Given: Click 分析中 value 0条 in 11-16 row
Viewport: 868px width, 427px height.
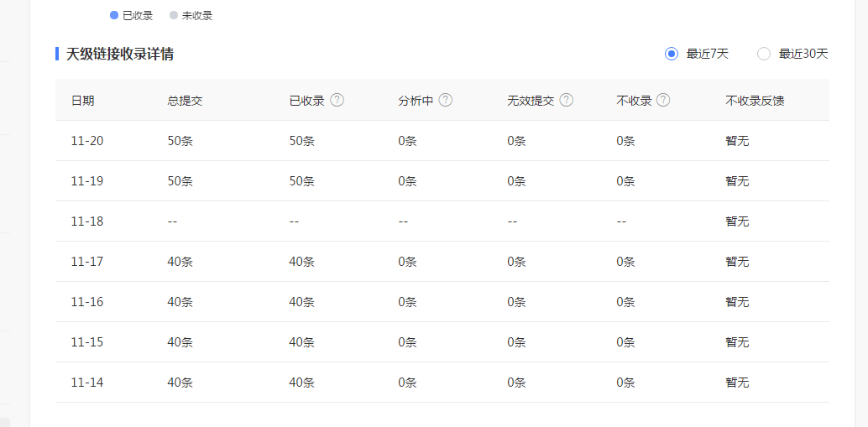Looking at the screenshot, I should pyautogui.click(x=407, y=302).
